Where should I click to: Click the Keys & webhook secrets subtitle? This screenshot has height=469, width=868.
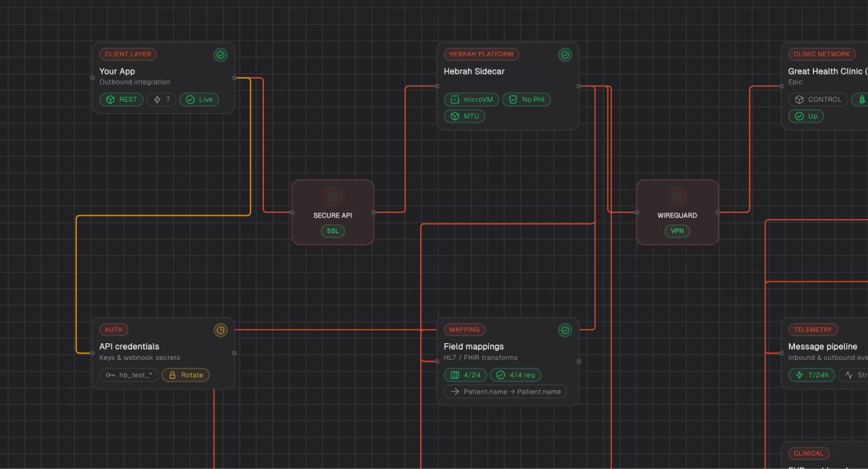tap(140, 358)
